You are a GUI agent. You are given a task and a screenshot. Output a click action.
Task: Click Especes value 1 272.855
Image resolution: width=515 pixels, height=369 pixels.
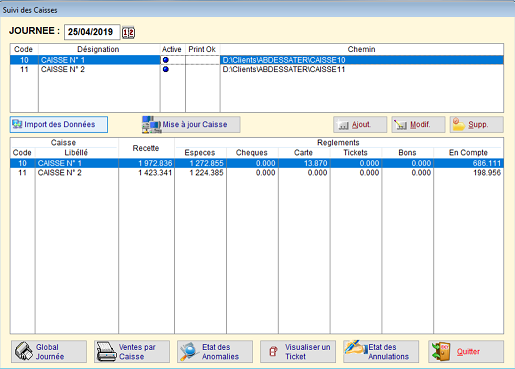[207, 163]
